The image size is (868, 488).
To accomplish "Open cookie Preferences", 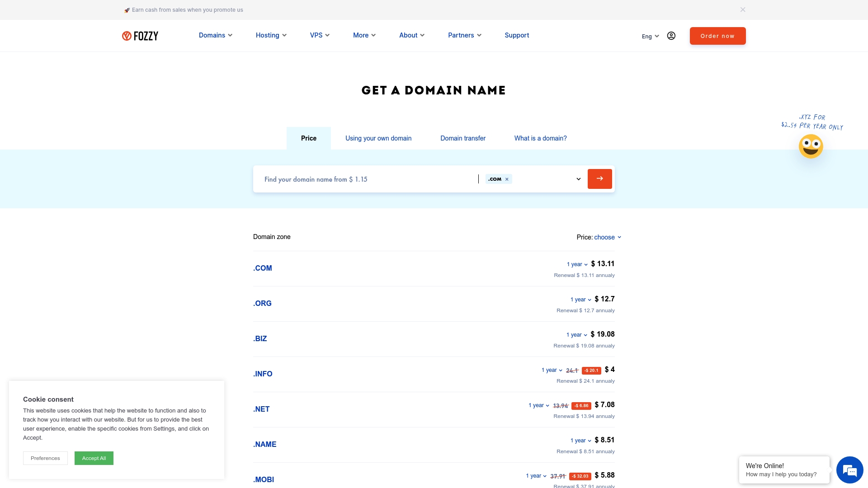I will coord(45,458).
